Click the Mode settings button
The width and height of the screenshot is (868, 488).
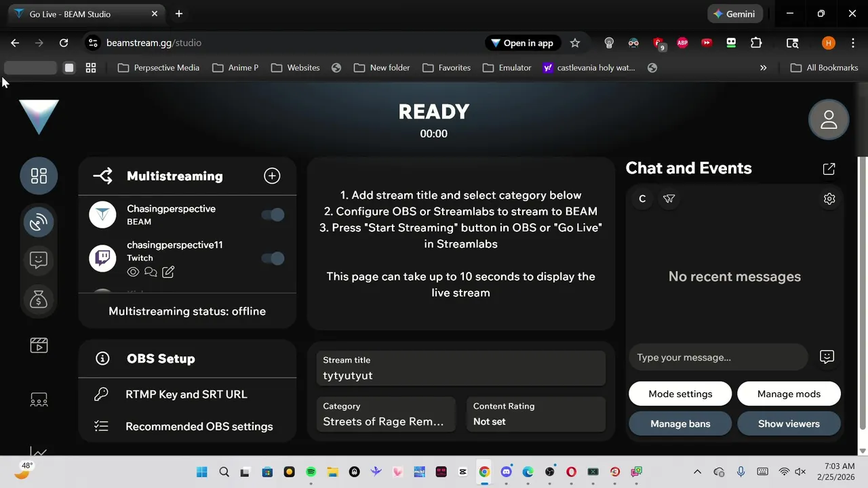pos(680,394)
